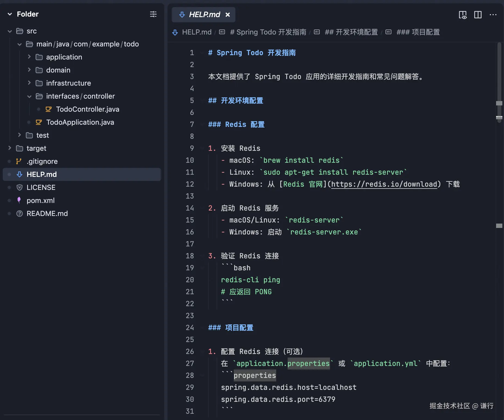Collapse the Folder section chevron
Image resolution: width=504 pixels, height=420 pixels.
point(10,14)
